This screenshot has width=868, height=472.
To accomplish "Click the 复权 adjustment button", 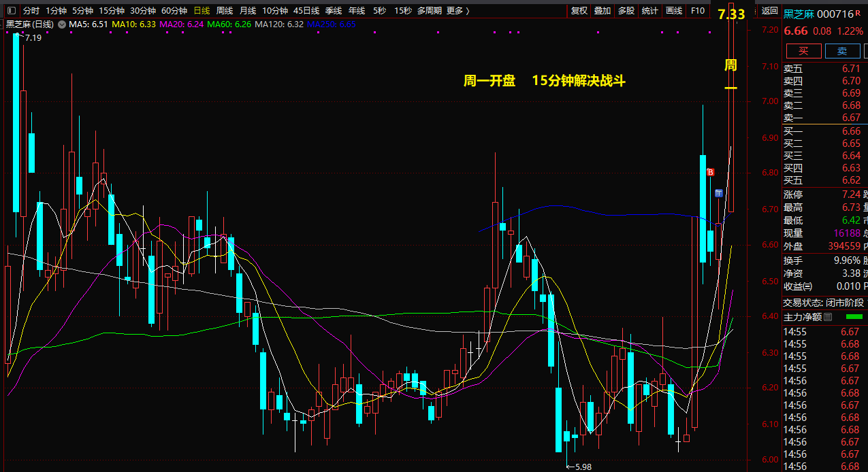I will [579, 11].
